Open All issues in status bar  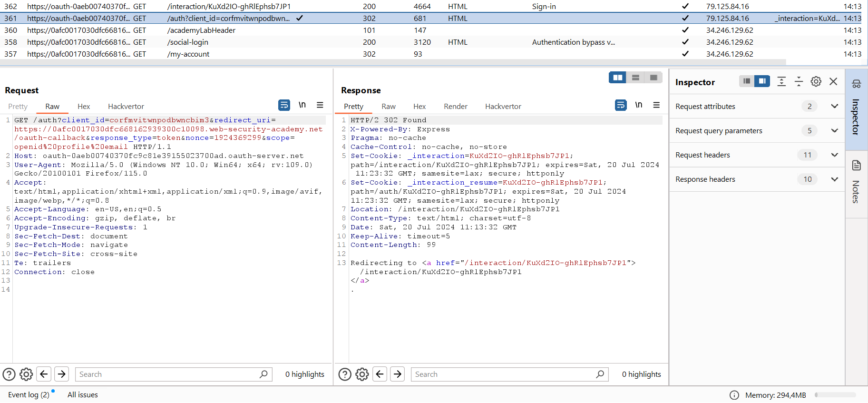click(83, 395)
